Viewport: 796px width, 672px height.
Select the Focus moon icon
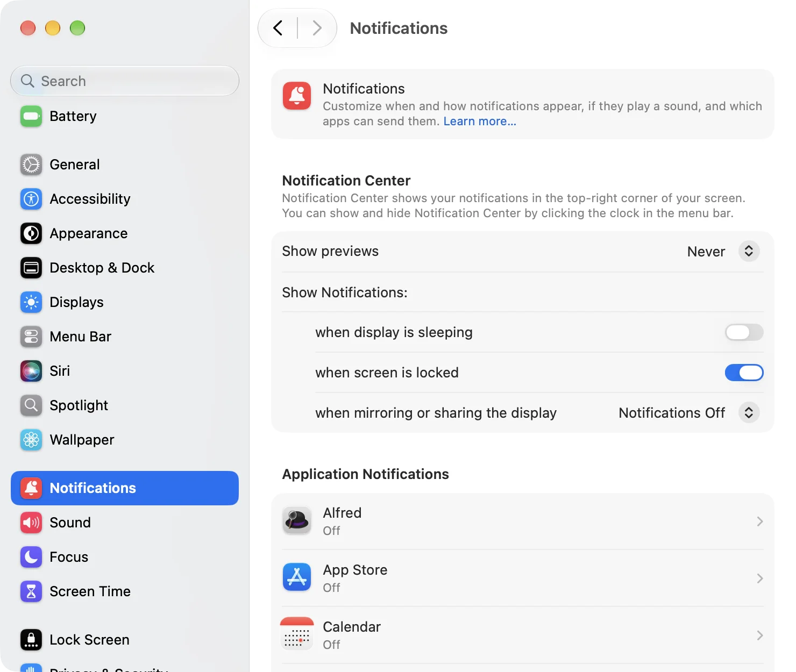[x=31, y=557]
